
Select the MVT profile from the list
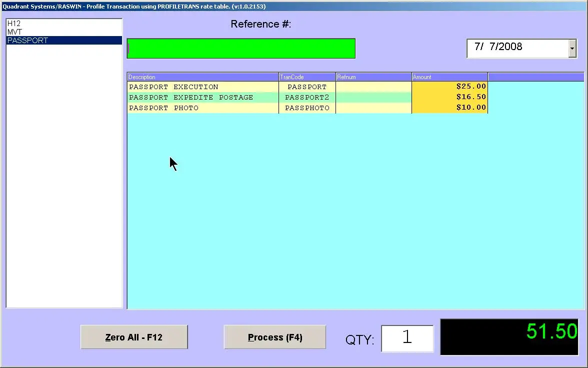click(30, 32)
